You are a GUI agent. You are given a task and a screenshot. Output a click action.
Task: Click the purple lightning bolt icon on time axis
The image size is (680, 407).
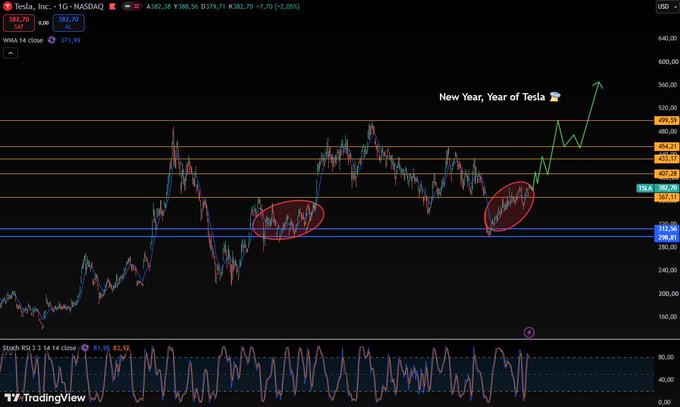529,332
